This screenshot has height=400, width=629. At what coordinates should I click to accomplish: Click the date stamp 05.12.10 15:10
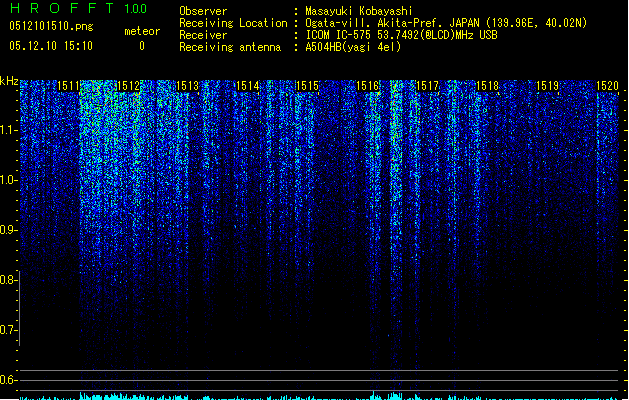pyautogui.click(x=51, y=46)
